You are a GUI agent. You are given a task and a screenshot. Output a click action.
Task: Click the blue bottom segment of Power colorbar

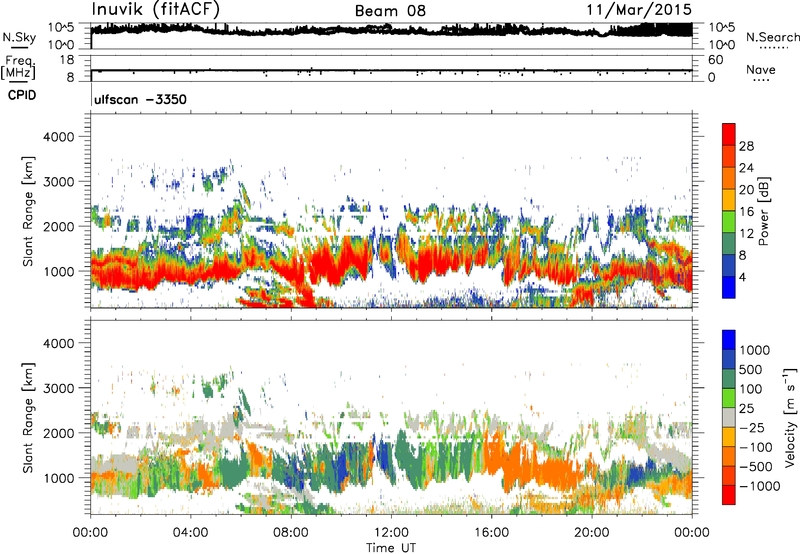click(x=729, y=287)
